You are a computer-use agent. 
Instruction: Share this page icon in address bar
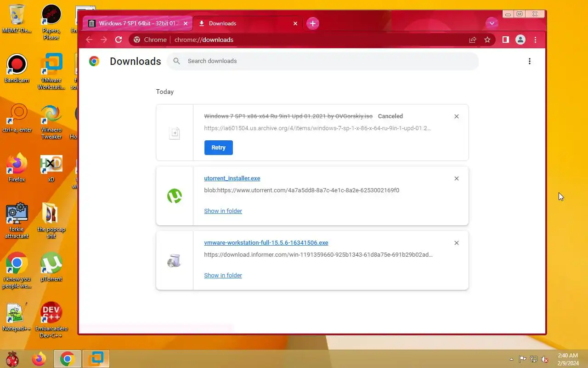(x=473, y=40)
